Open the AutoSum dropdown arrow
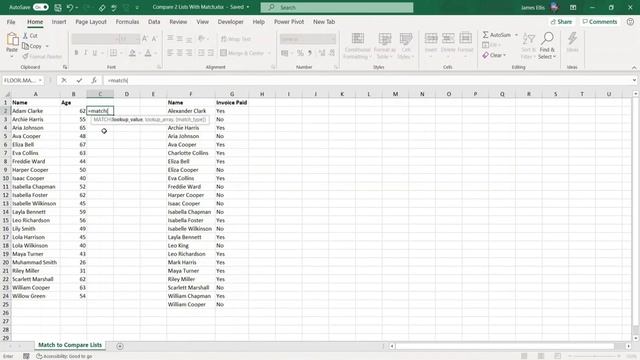Viewport: 640px width, 360px height. [x=516, y=35]
